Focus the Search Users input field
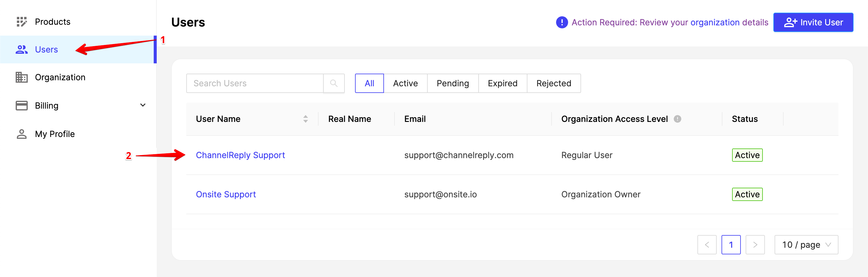 (x=255, y=83)
